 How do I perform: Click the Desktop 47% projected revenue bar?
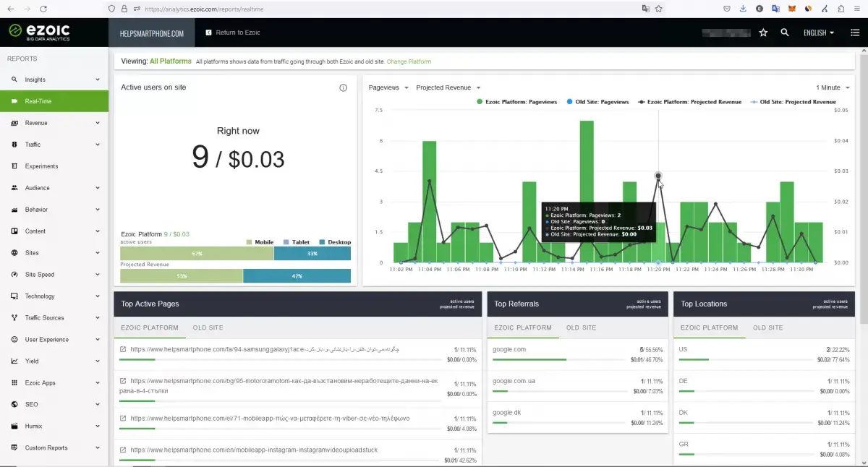coord(297,275)
